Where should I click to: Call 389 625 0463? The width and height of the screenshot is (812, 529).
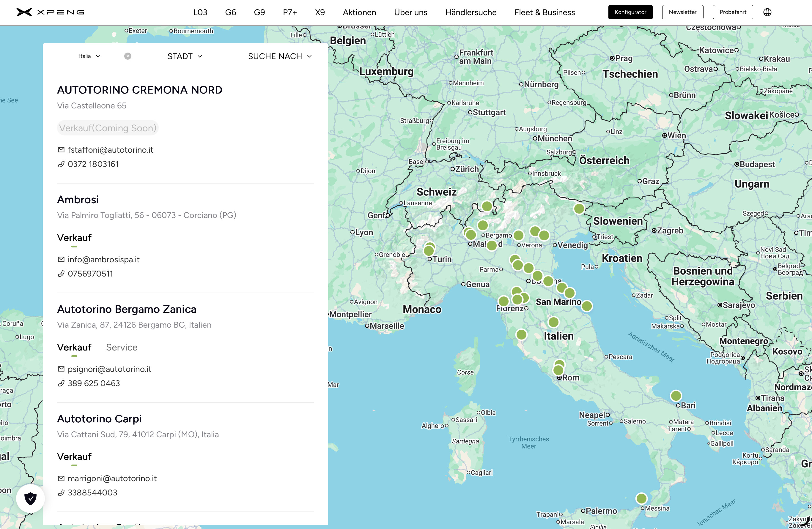tap(94, 383)
